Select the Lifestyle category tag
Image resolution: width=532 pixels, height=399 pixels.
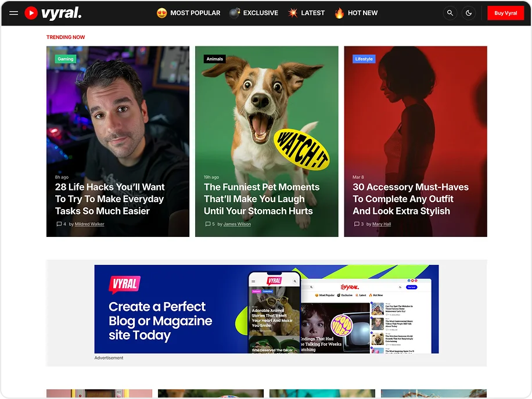364,59
